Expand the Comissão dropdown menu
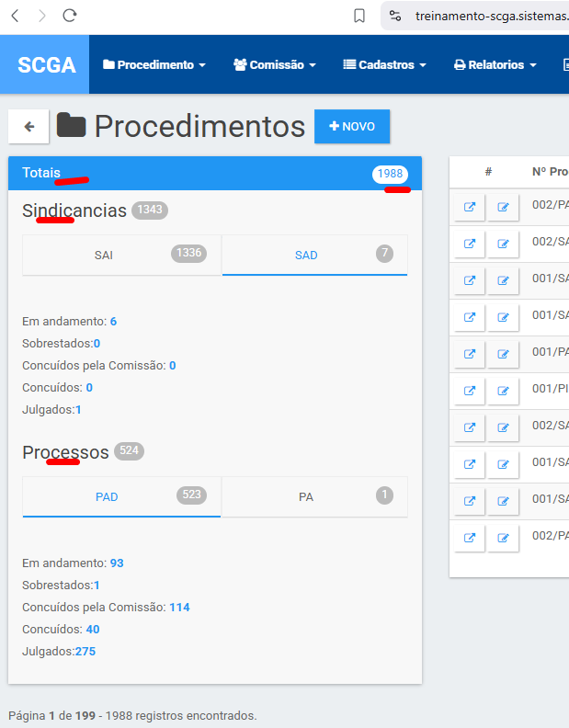The width and height of the screenshot is (569, 728). pos(274,65)
